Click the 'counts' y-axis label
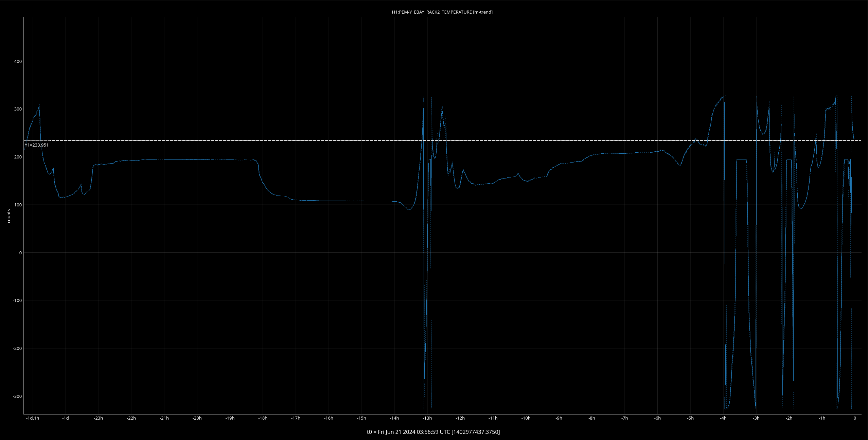Viewport: 868px width, 440px height. click(x=9, y=216)
